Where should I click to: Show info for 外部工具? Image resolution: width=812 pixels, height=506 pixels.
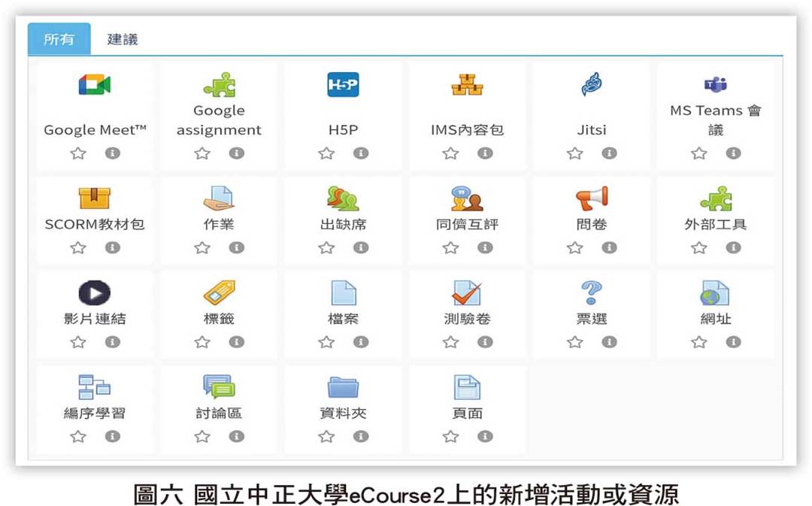733,247
